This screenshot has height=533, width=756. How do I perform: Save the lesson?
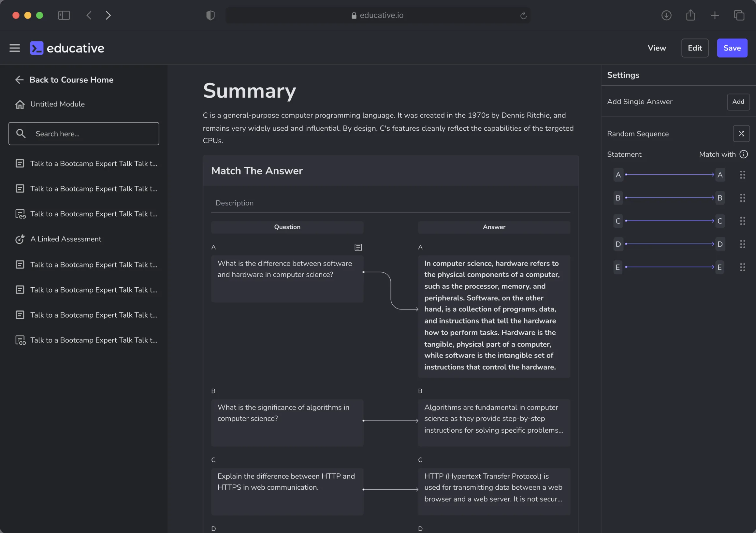point(732,48)
